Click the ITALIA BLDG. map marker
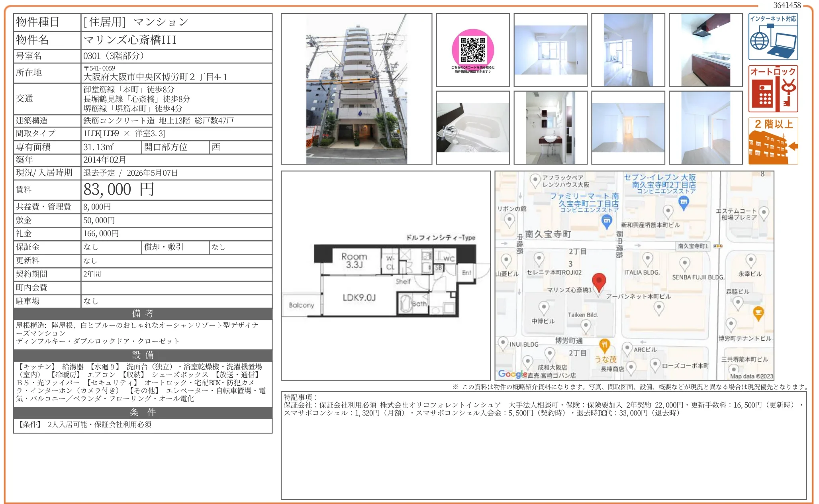 click(647, 259)
